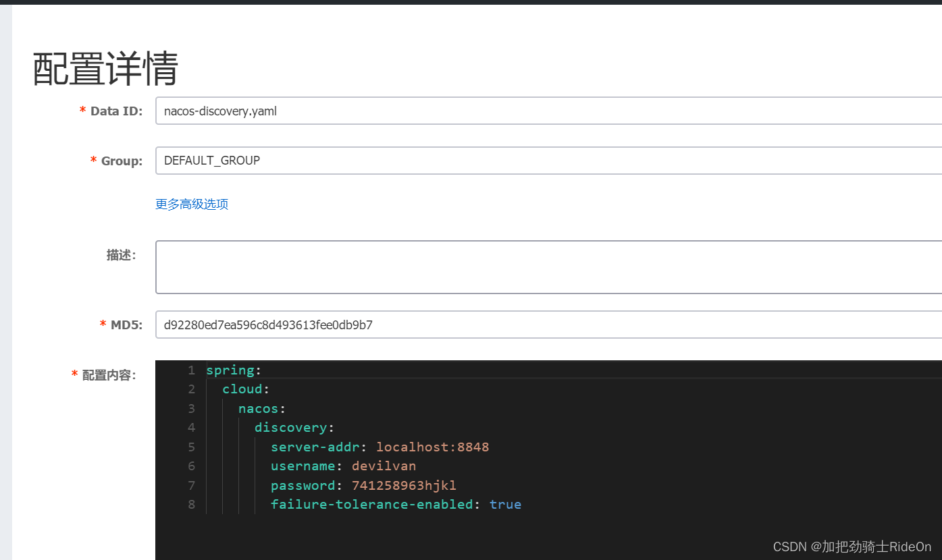Click line number 1 in the editor gutter
The width and height of the screenshot is (942, 560).
192,370
